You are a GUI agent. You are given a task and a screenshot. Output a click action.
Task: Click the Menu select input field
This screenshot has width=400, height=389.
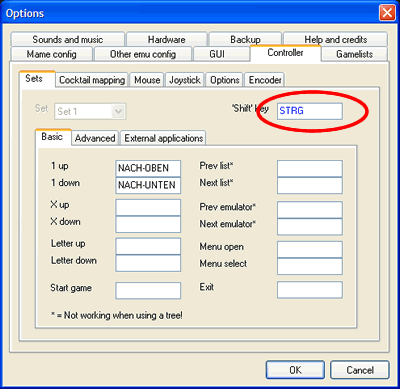[310, 266]
